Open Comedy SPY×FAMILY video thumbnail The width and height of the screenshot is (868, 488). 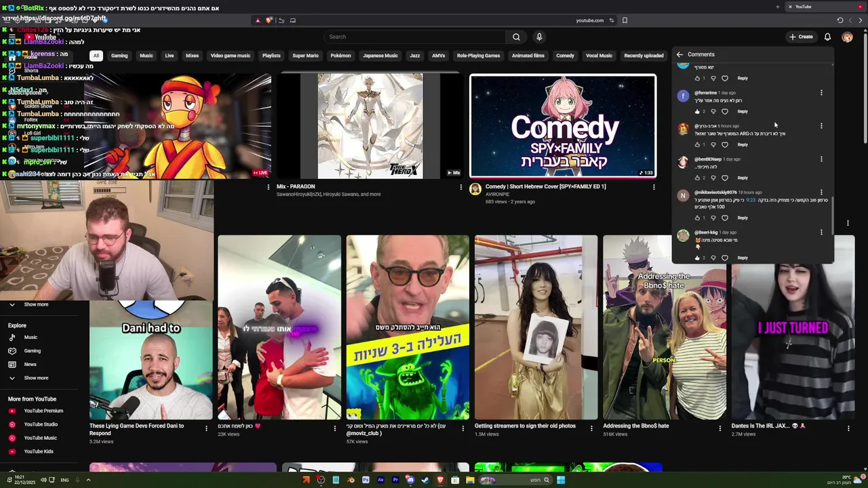point(563,126)
